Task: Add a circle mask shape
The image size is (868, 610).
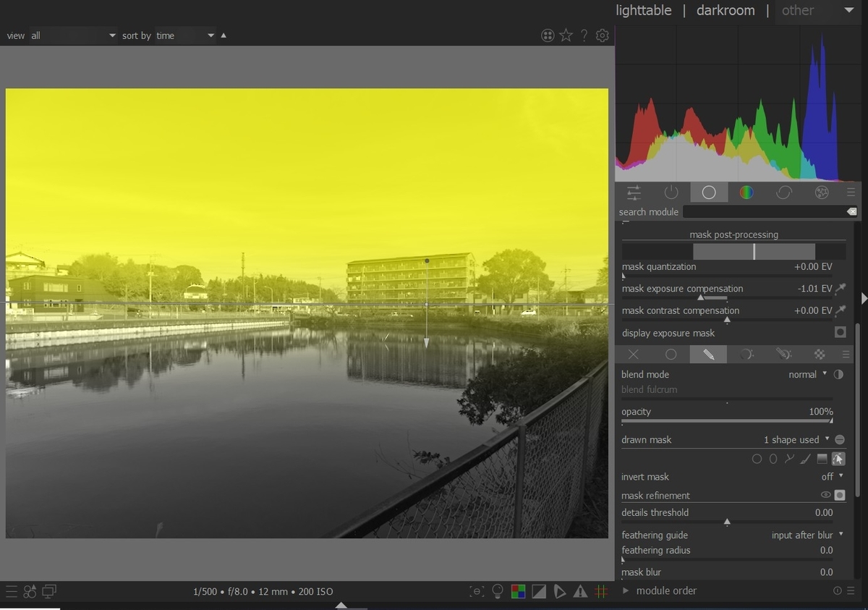Action: point(757,459)
